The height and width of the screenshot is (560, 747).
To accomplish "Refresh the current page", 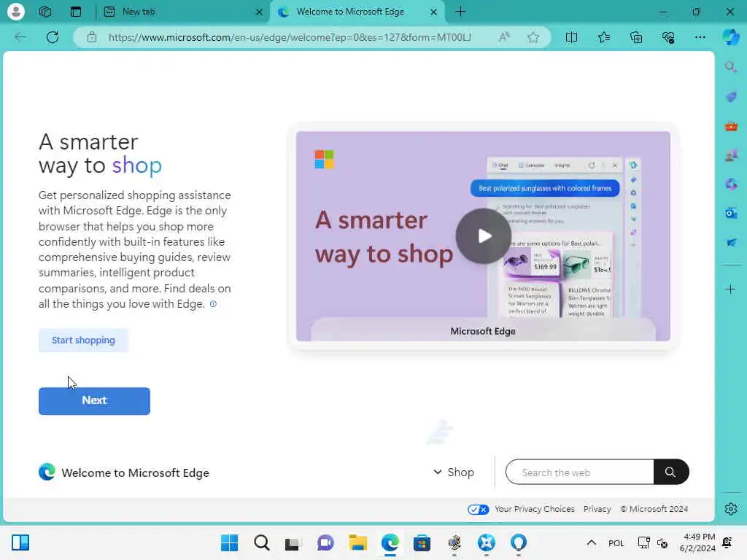I will coord(53,37).
